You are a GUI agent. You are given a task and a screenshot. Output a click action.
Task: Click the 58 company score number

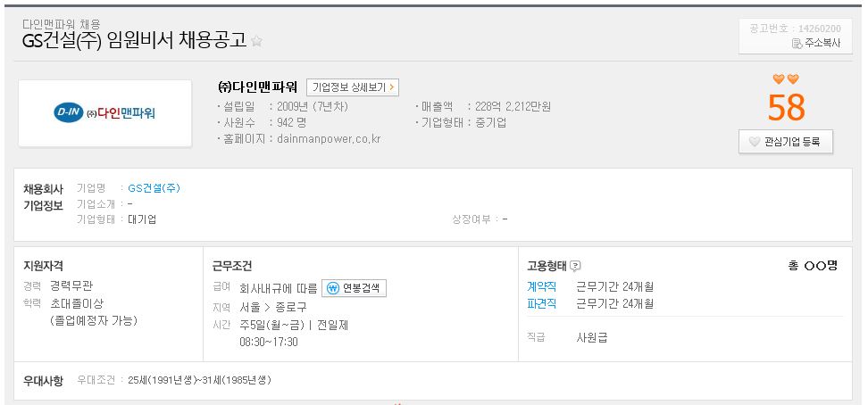point(786,108)
